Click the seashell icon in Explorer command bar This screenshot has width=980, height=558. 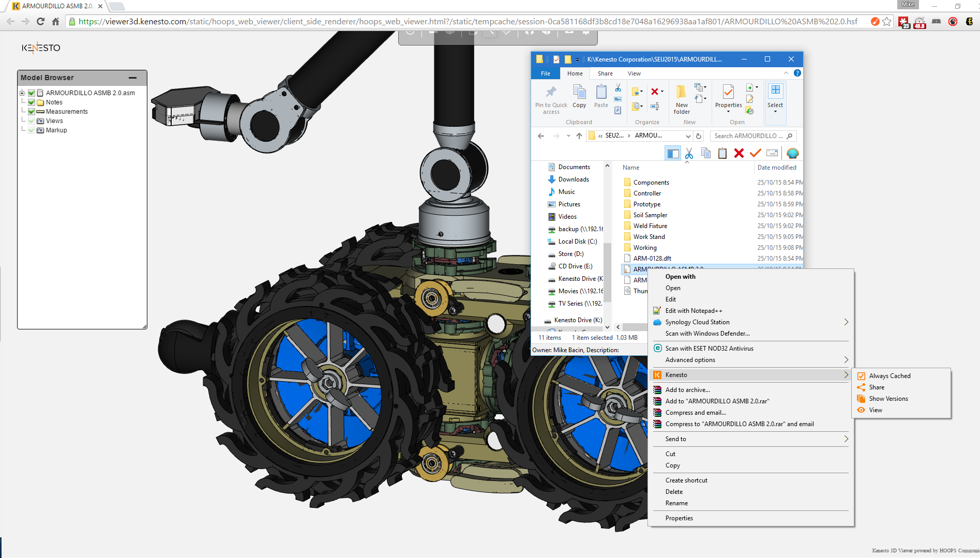coord(792,153)
